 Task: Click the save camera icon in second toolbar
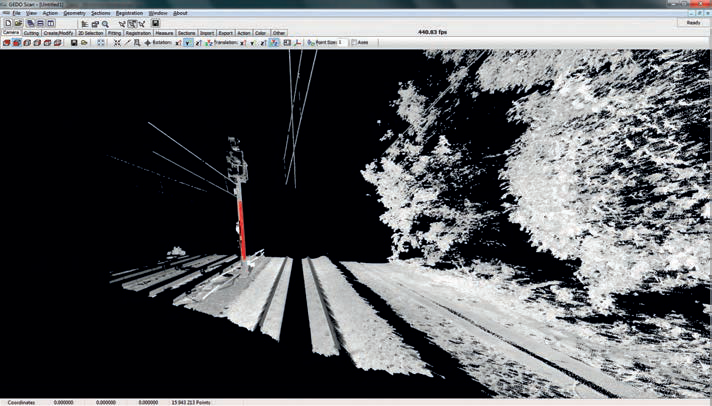74,43
